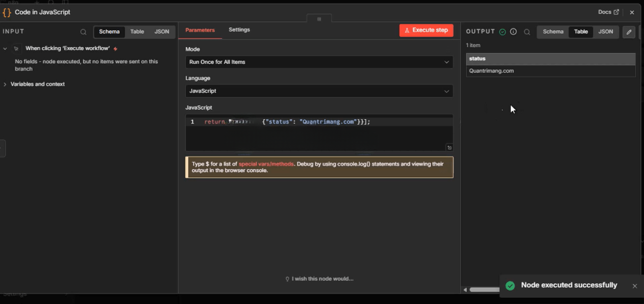Open the Settings tab
This screenshot has height=304, width=644.
point(240,30)
